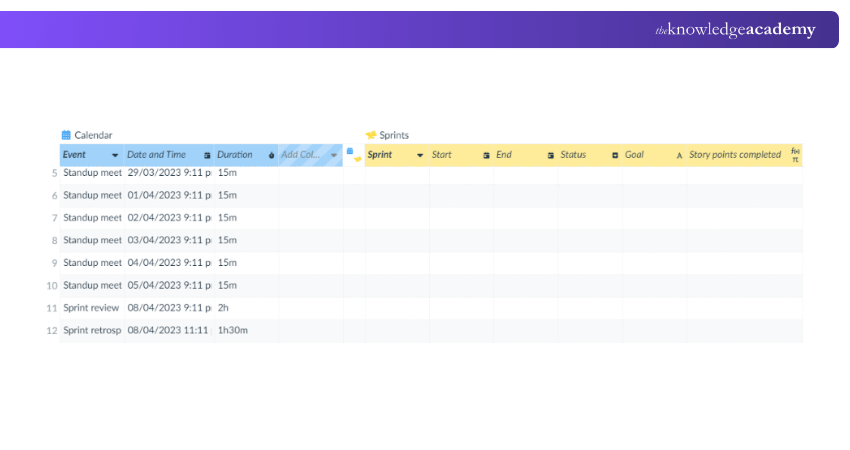Click the text type icon in Goal header
Viewport: 850px width, 450px height.
click(679, 156)
